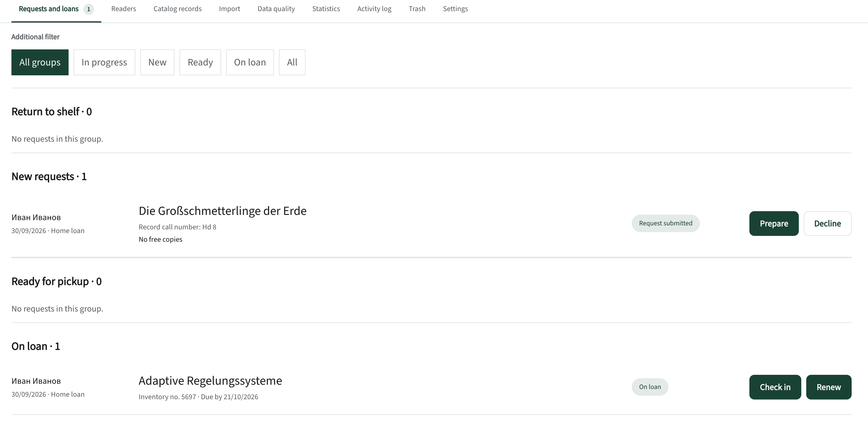Click the 'On loan · 1' section heading
868x431 pixels.
[x=36, y=346]
